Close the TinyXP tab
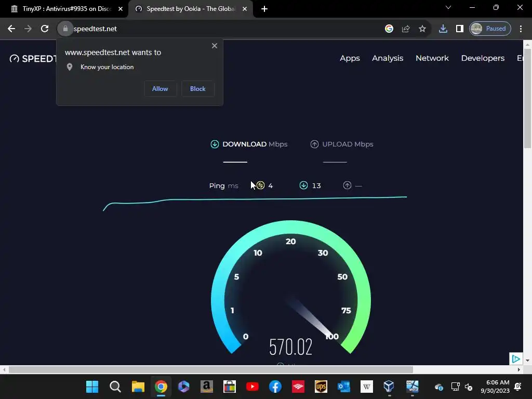The image size is (532, 399). pyautogui.click(x=121, y=9)
